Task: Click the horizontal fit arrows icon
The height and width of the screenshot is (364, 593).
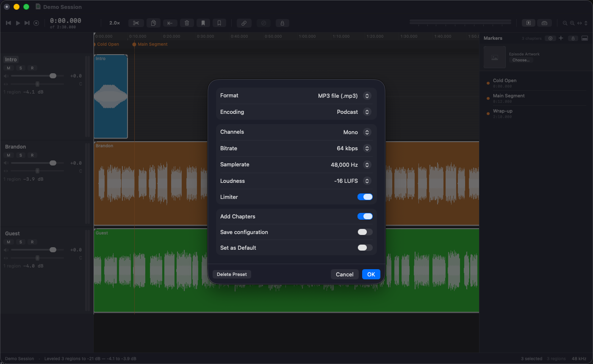Action: pos(579,23)
